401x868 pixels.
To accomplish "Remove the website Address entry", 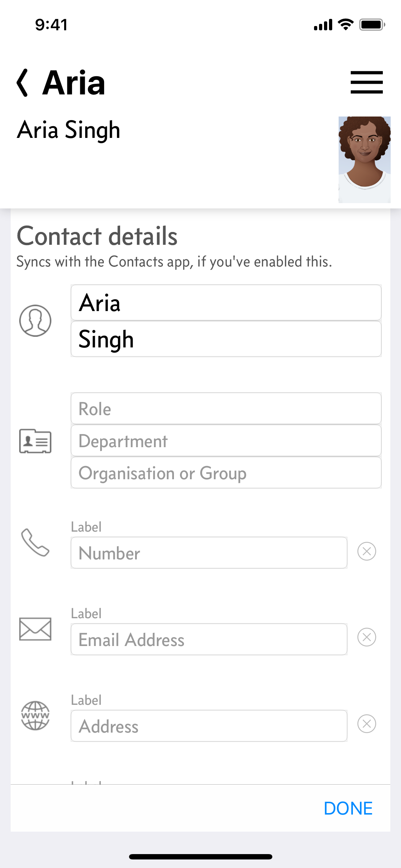I will 367,724.
